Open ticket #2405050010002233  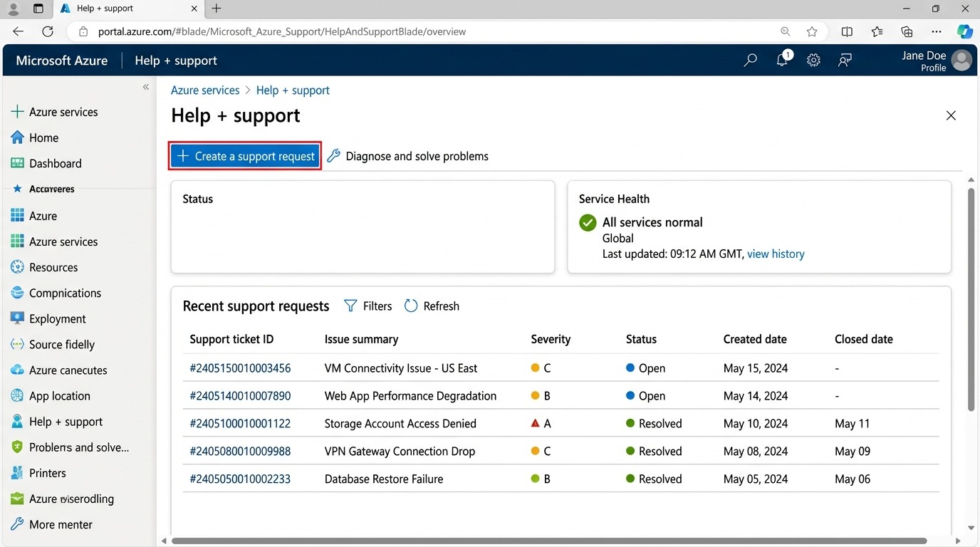click(x=240, y=479)
